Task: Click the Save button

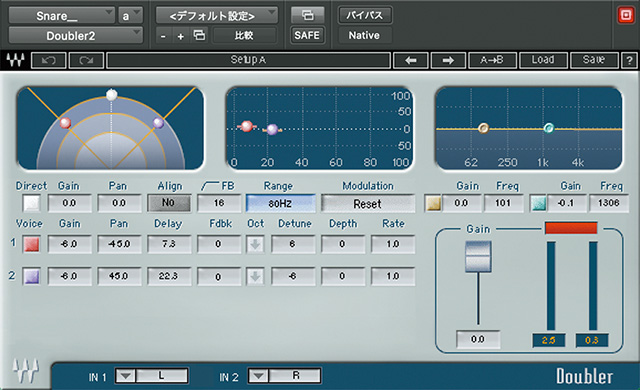Action: (x=594, y=60)
